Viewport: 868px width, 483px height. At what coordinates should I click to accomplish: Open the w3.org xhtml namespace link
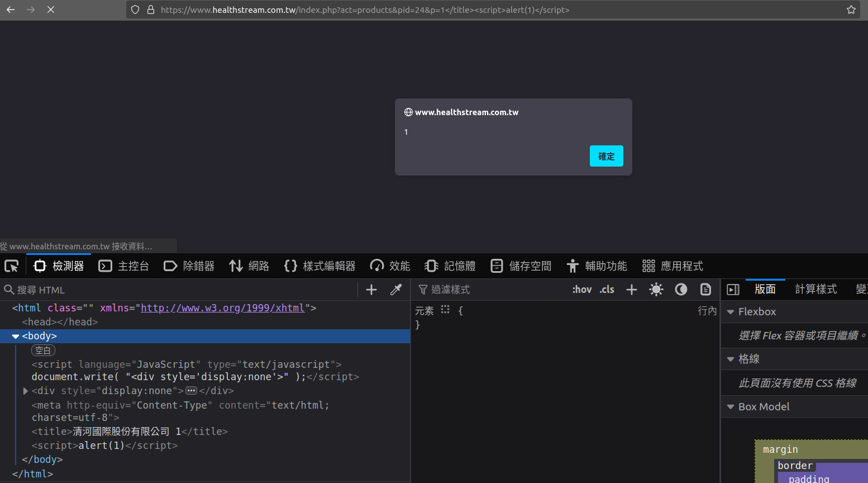click(x=222, y=308)
